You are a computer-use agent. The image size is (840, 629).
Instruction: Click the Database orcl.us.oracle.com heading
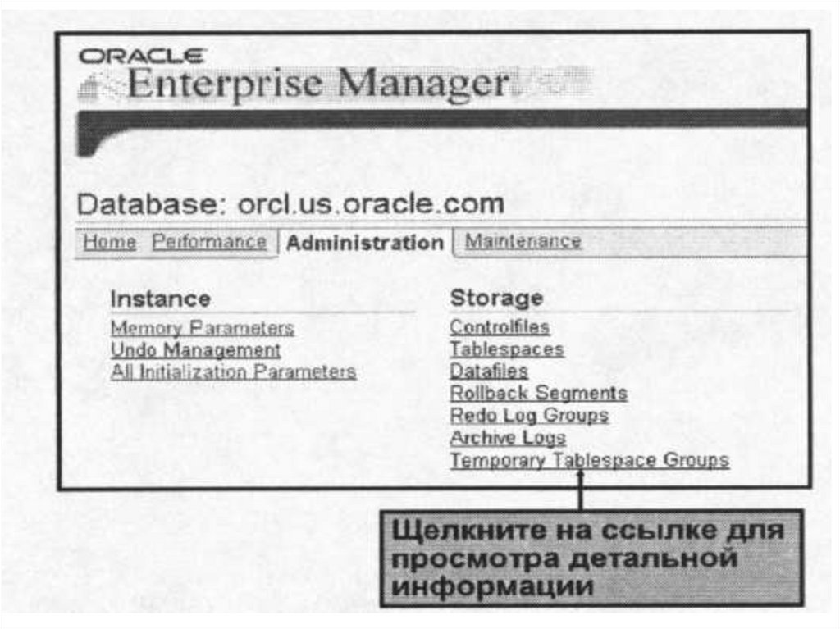click(290, 203)
